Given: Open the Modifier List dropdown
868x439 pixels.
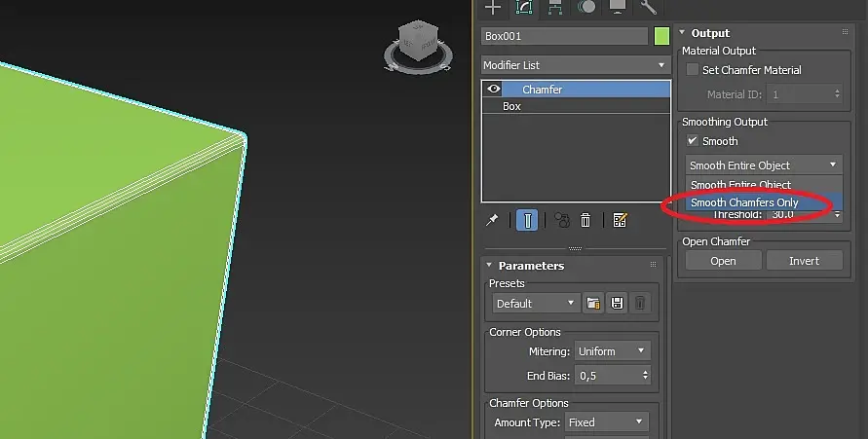Looking at the screenshot, I should 575,65.
